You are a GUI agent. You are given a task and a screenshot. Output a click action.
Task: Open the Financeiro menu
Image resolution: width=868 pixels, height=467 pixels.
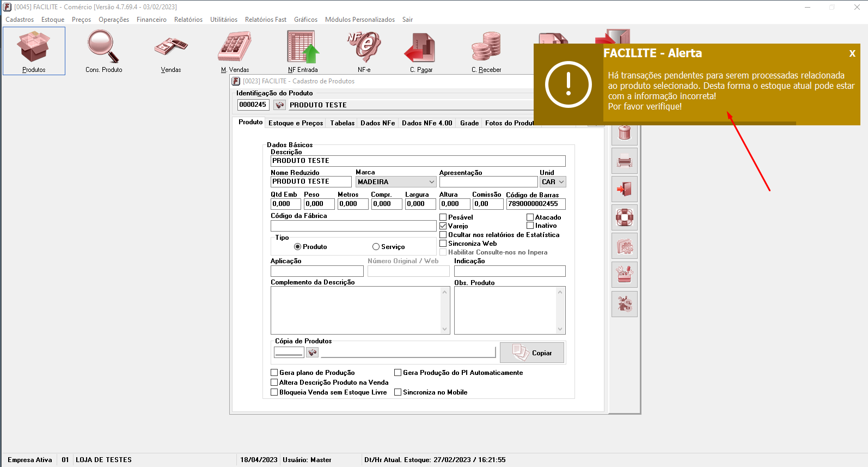click(151, 20)
